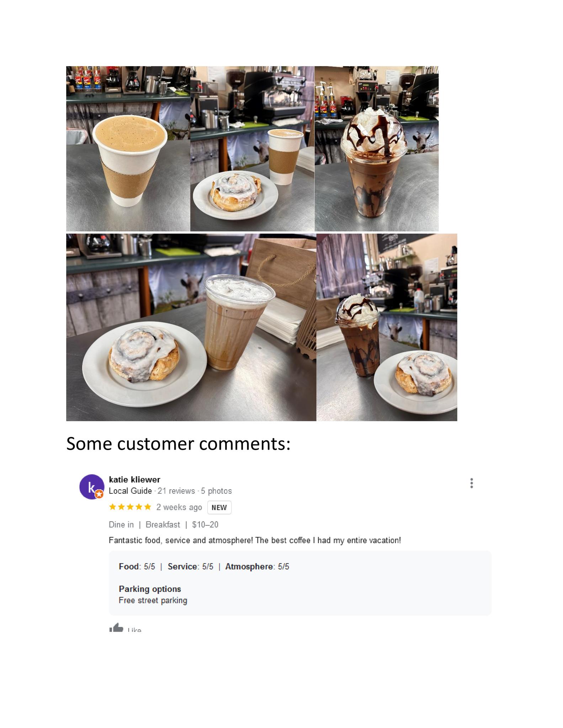Click the Fantastic food review text
This screenshot has width=563, height=728.
pyautogui.click(x=255, y=540)
